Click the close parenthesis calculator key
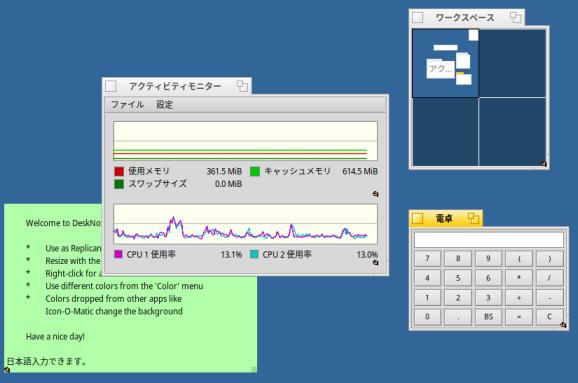Viewport: 578px width, 383px height. 550,258
